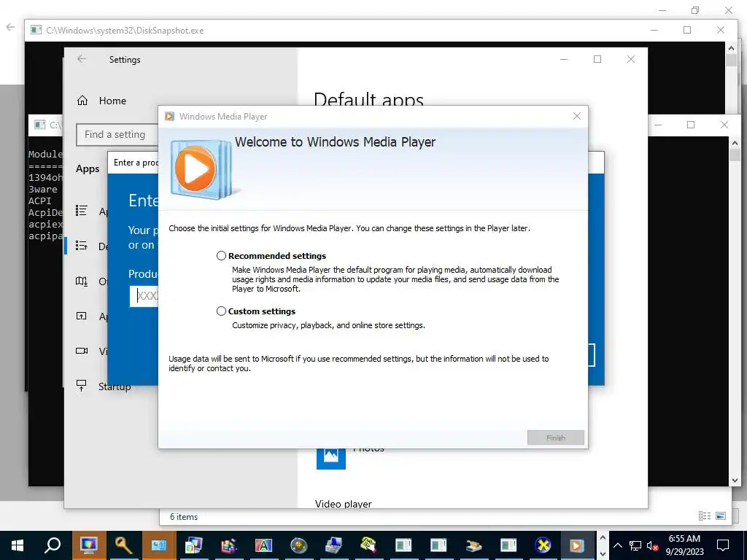Click the 'Module' header in console output

(45, 154)
